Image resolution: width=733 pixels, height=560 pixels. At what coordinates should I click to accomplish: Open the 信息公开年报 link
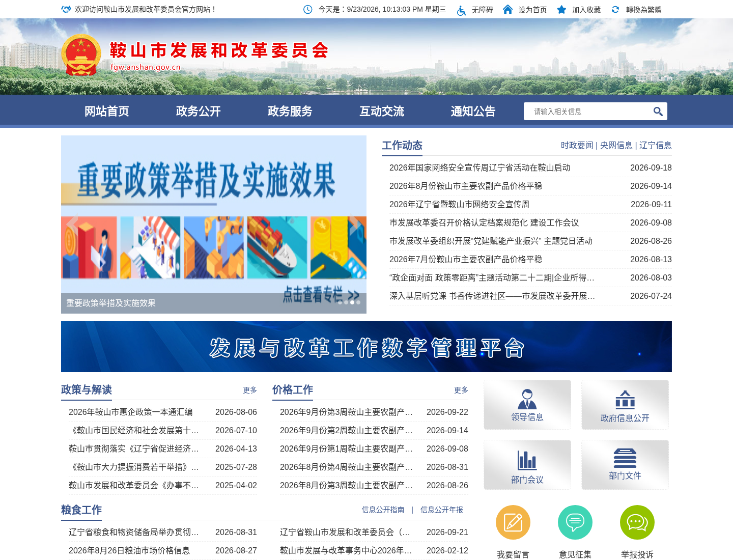[x=442, y=510]
